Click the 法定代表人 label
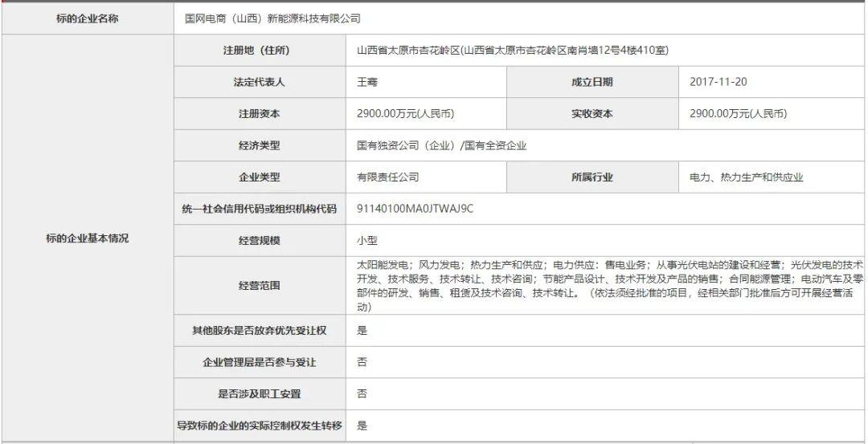Image resolution: width=868 pixels, height=444 pixels. pos(260,83)
